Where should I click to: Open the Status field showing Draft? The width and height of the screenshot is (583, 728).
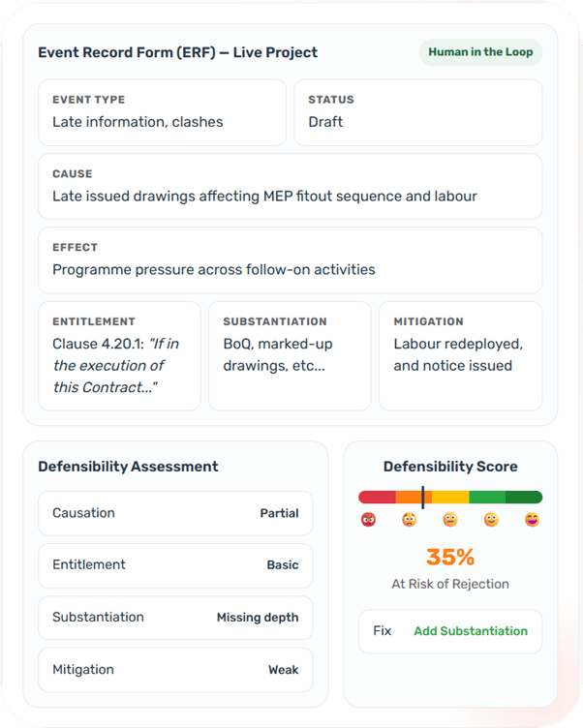point(417,112)
